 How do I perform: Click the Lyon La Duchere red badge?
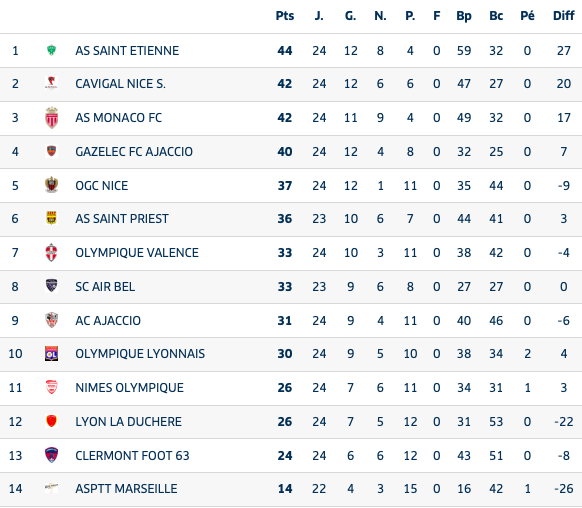[52, 421]
